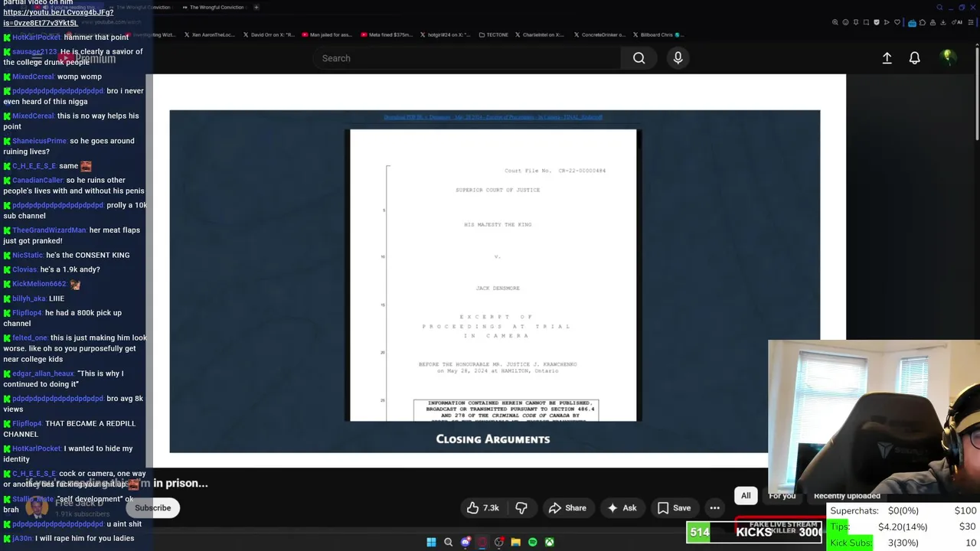Open the browser extensions cube icon

923,22
